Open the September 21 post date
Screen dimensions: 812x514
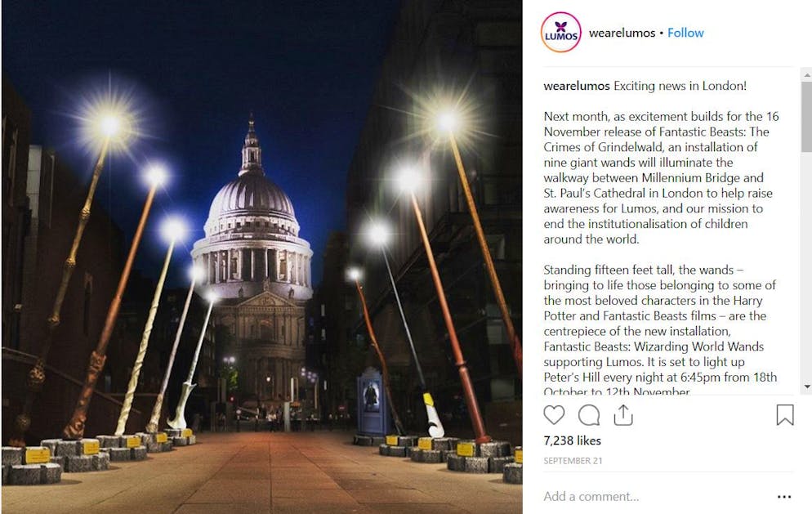[x=573, y=461]
